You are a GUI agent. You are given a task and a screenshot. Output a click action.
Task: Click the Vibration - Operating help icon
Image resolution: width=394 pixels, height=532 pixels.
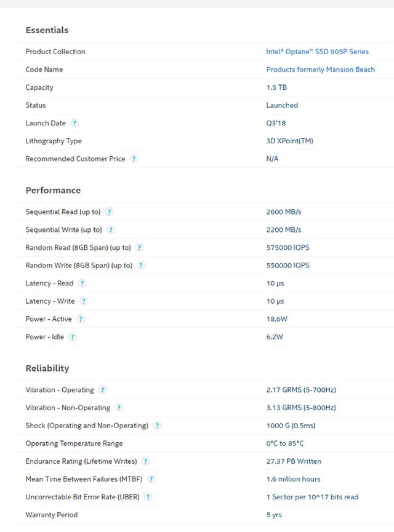click(102, 390)
